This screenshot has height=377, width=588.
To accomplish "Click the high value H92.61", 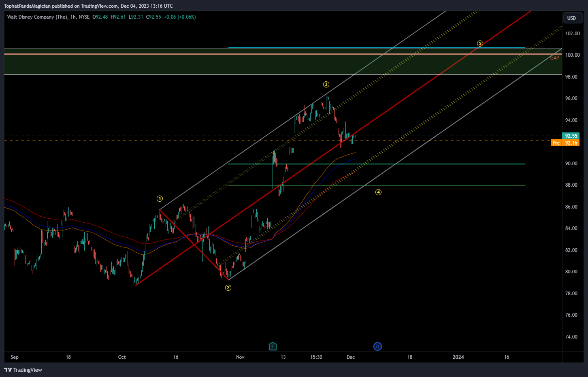I will [118, 17].
